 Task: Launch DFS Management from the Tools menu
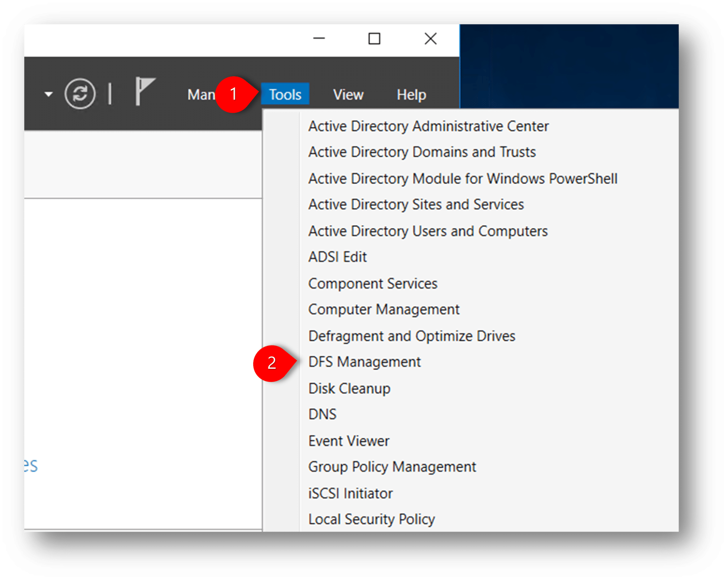[364, 362]
